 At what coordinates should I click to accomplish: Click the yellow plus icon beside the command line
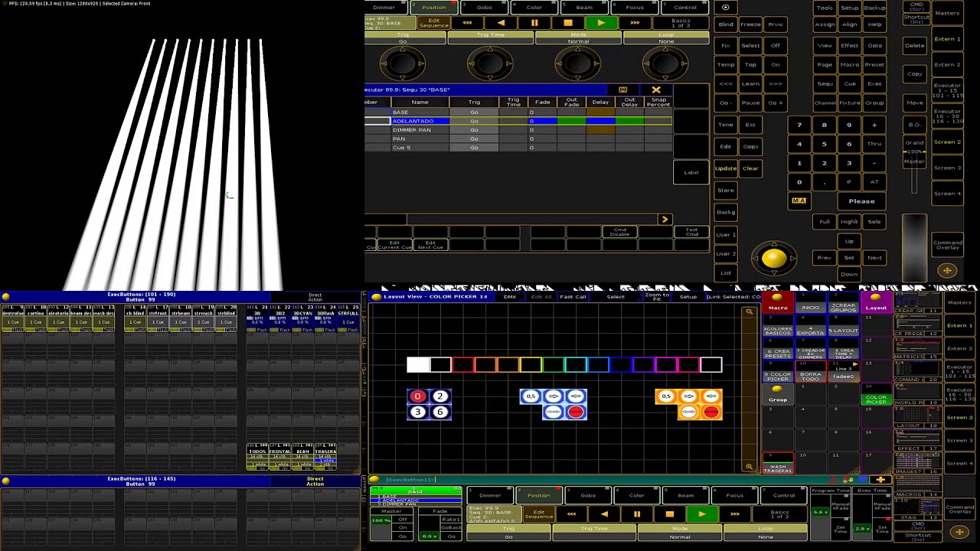click(880, 480)
